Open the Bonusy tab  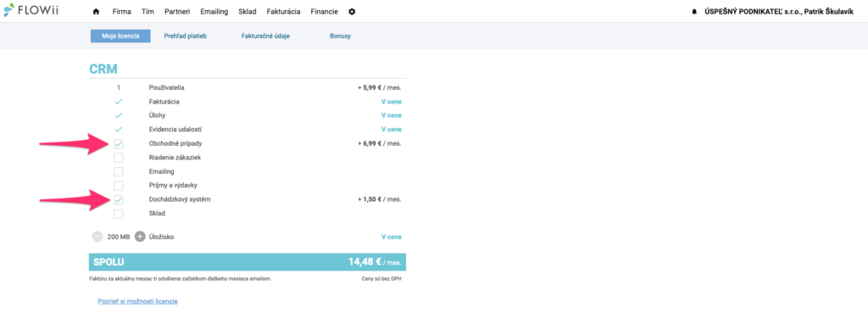click(x=341, y=36)
